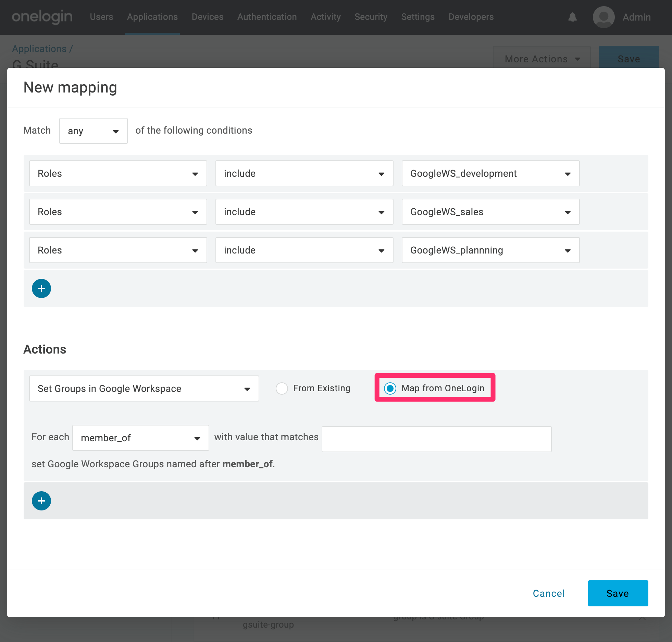Open the Devices menu
Viewport: 672px width, 642px height.
(208, 17)
